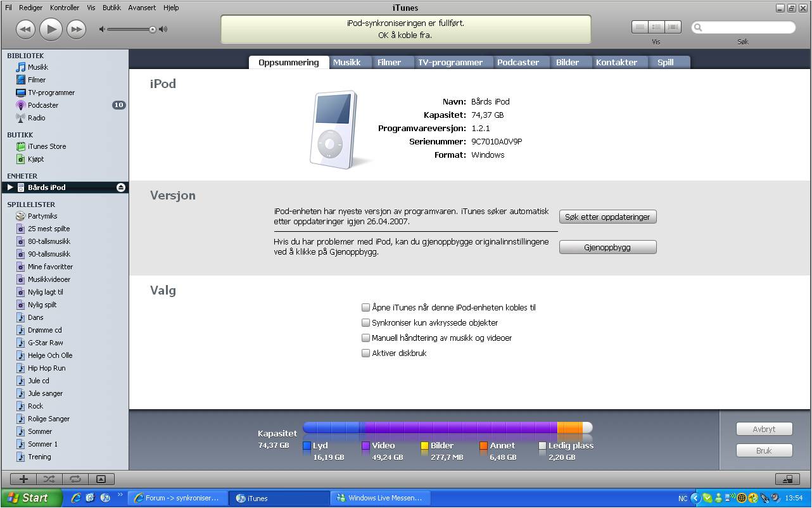Play the current selection
The width and height of the screenshot is (812, 508).
point(51,29)
